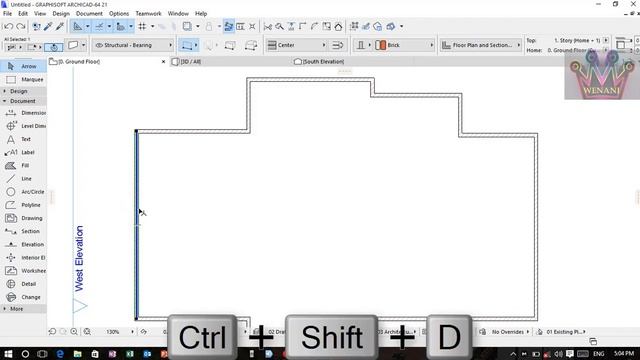Image resolution: width=640 pixels, height=360 pixels.
Task: Expand the More toolbox group
Action: [x=23, y=309]
